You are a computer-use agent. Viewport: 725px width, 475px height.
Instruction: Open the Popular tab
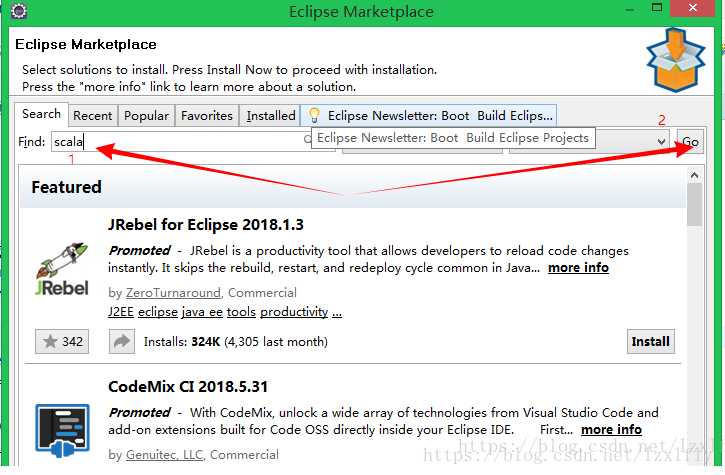click(x=146, y=116)
